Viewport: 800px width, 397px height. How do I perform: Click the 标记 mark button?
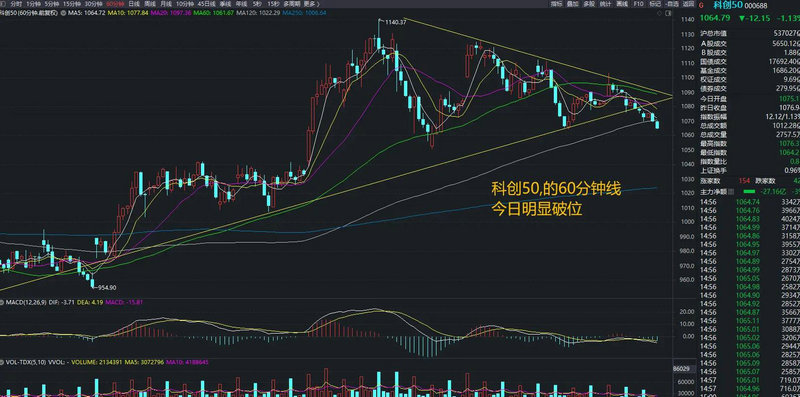coord(655,4)
